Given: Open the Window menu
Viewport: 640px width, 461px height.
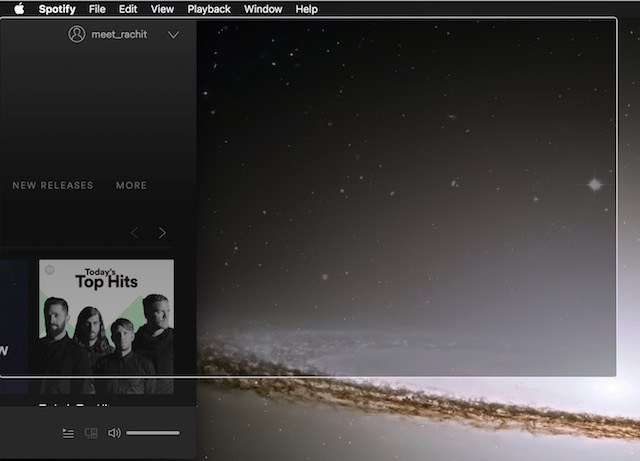Looking at the screenshot, I should point(263,9).
